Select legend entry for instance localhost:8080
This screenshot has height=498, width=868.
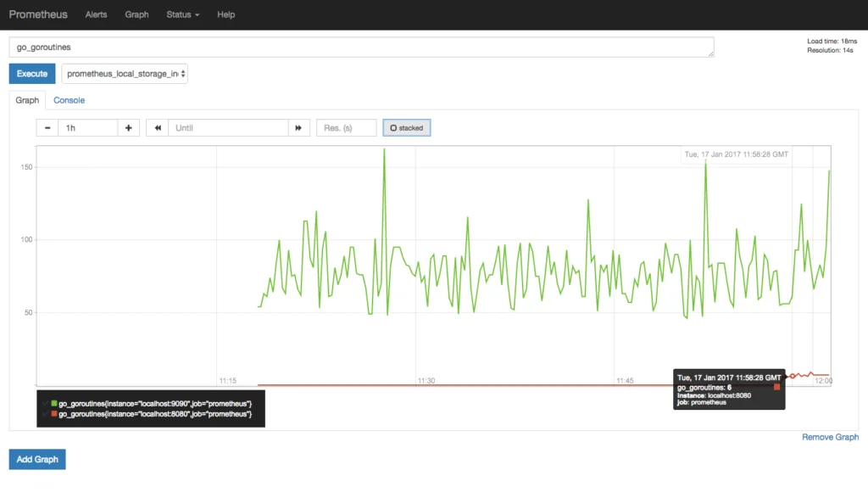click(155, 414)
